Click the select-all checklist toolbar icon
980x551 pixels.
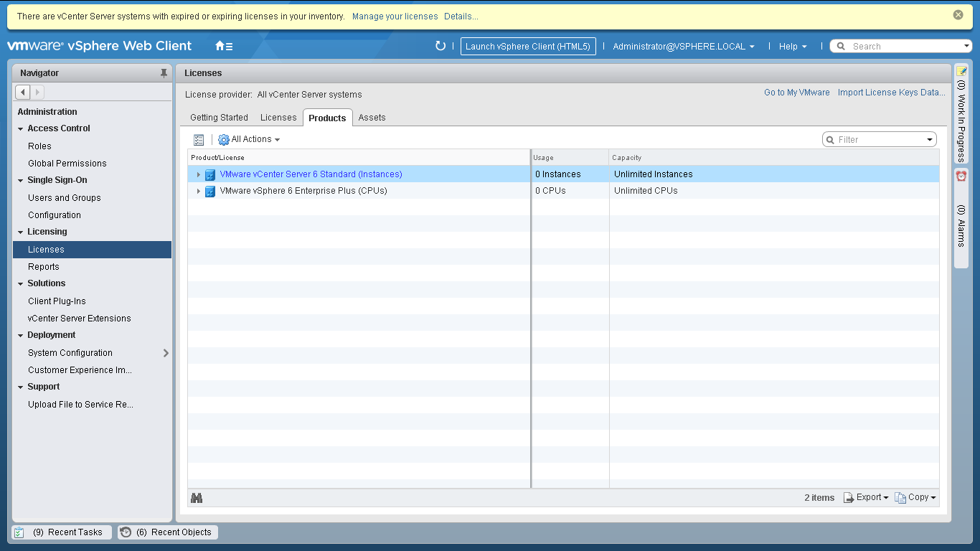pyautogui.click(x=199, y=140)
